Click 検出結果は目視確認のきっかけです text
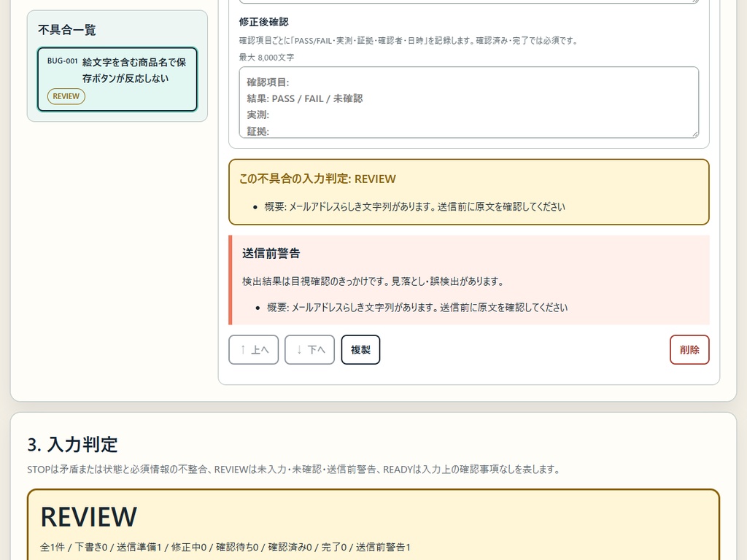The height and width of the screenshot is (560, 747). 373,281
